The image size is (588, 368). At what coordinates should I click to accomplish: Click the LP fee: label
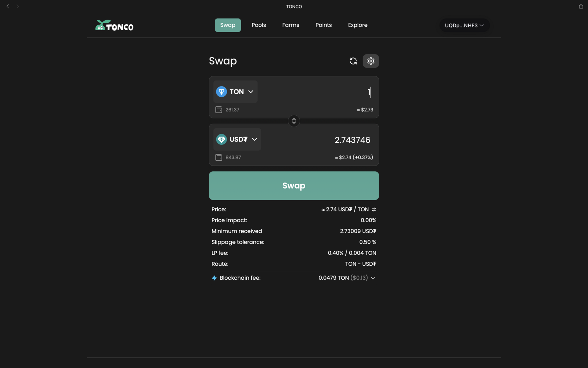220,253
